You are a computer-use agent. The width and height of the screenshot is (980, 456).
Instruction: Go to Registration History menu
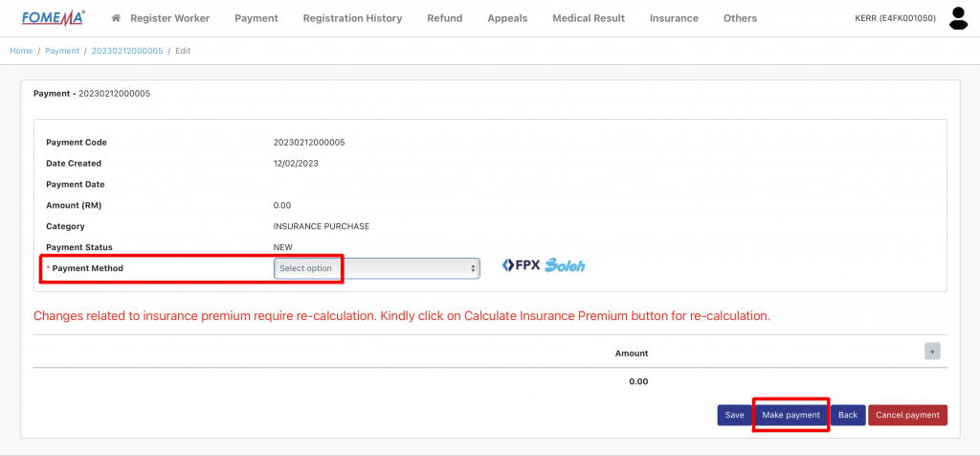tap(352, 18)
